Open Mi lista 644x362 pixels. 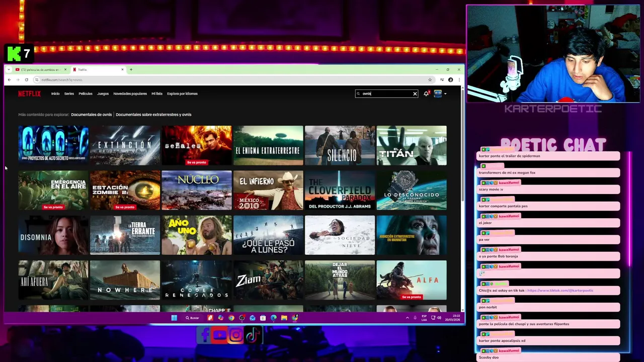click(157, 94)
